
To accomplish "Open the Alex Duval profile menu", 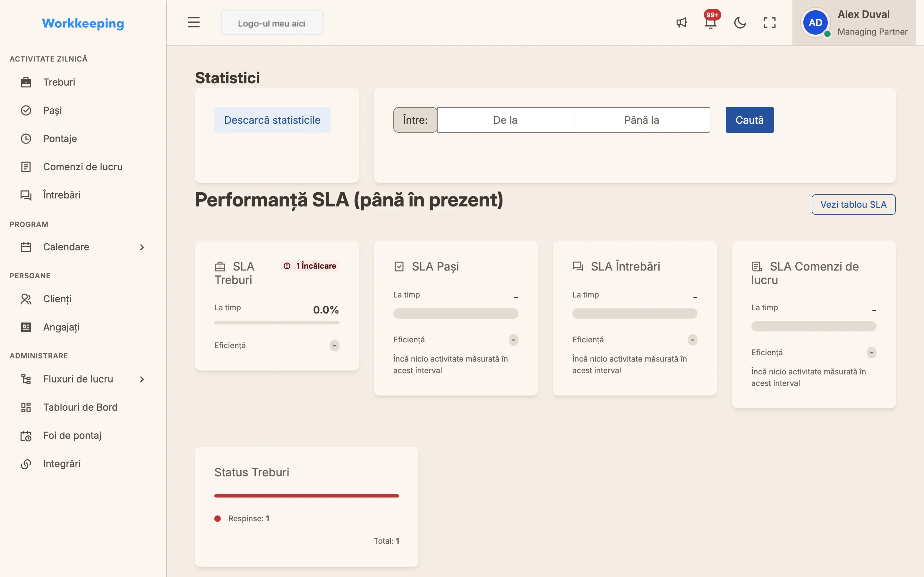I will coord(854,22).
